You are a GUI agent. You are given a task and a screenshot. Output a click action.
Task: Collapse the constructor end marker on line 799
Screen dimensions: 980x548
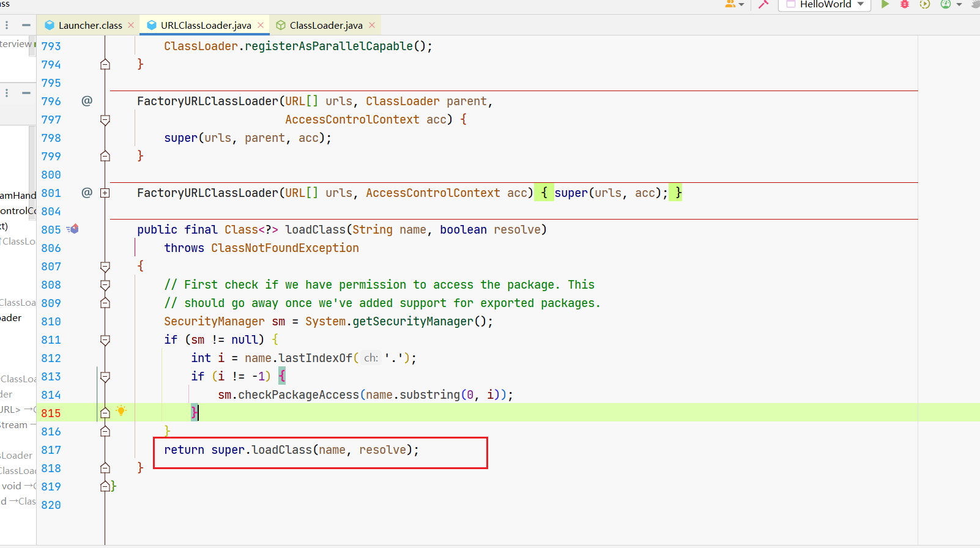pyautogui.click(x=105, y=156)
